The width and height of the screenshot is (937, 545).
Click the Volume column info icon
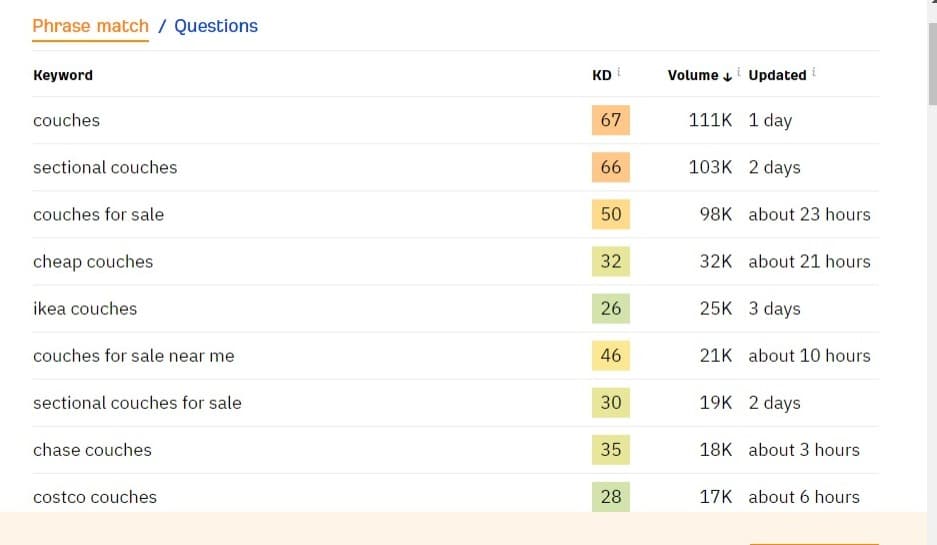pos(739,72)
